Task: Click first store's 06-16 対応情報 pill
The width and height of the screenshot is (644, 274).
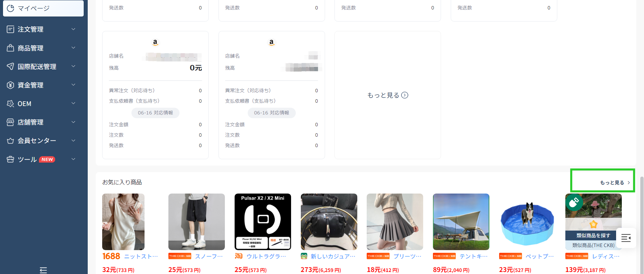Action: (155, 113)
